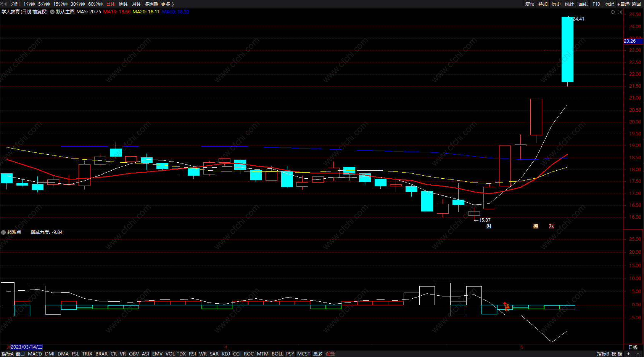Screen dimensions: 644x357
Task: Switch to the 分时 intraday view
Action: pyautogui.click(x=15, y=4)
